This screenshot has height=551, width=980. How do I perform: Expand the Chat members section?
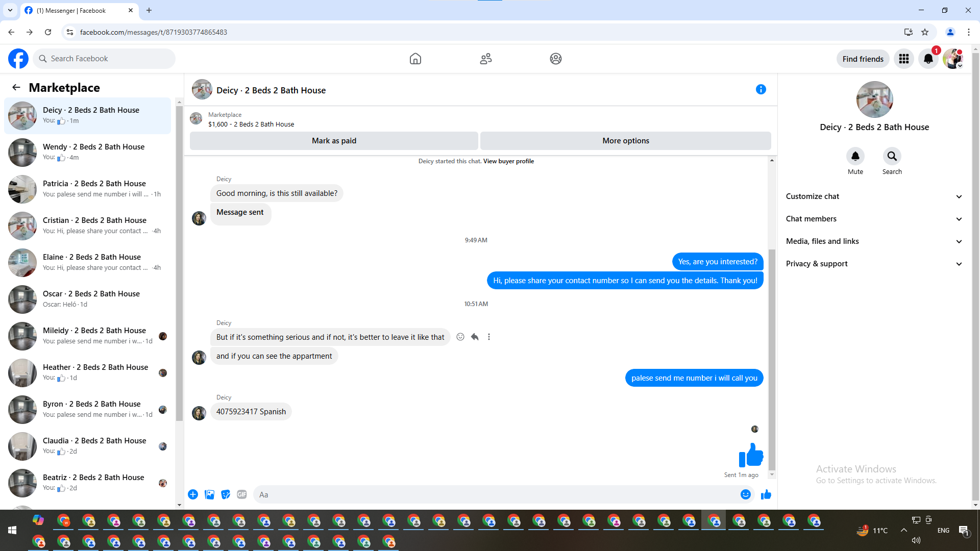pos(874,219)
